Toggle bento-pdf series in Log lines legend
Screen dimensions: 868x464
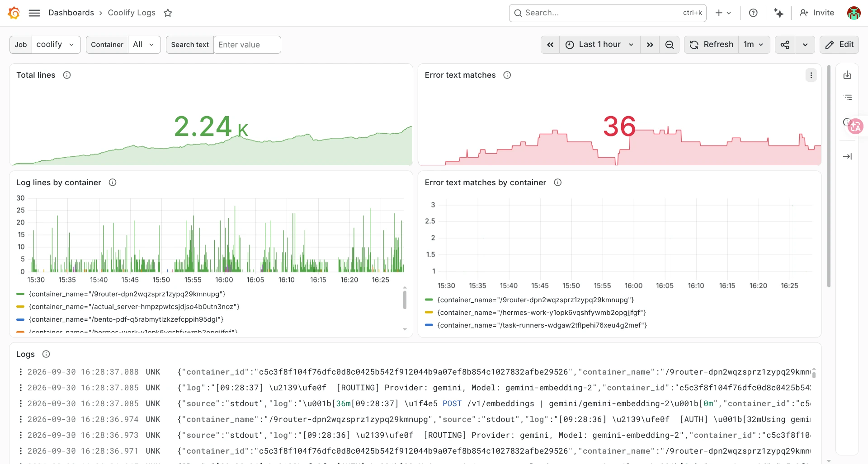[126, 319]
